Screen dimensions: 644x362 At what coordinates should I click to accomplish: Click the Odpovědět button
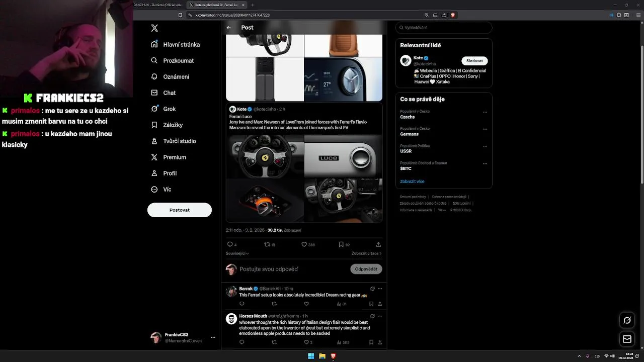[366, 269]
